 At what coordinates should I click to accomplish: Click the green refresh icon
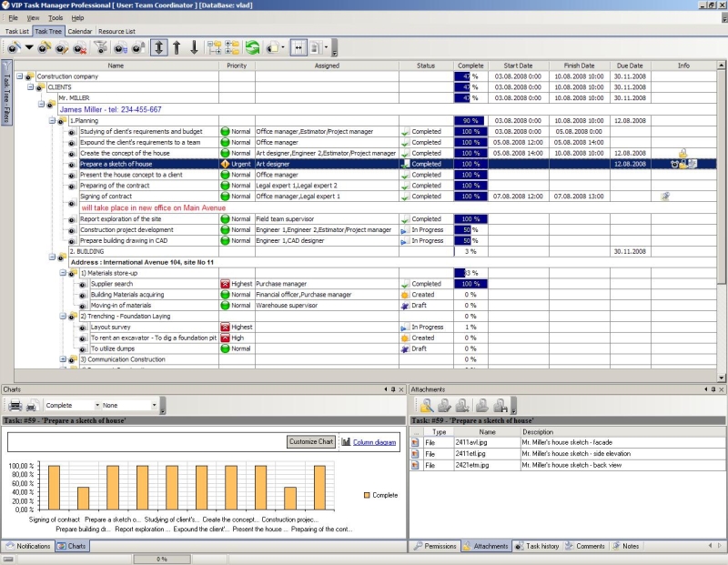coord(252,47)
